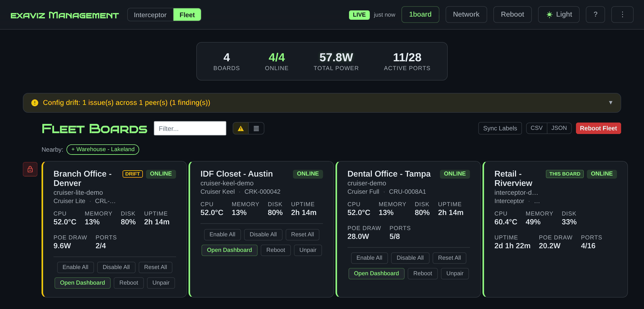This screenshot has height=309, width=644.
Task: Reboot the IDF Closet Austin board
Action: 276,250
